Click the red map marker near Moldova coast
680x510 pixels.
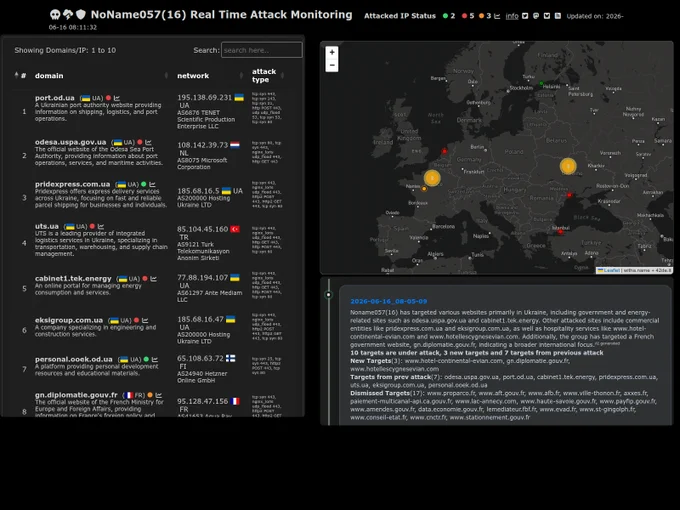click(x=569, y=195)
